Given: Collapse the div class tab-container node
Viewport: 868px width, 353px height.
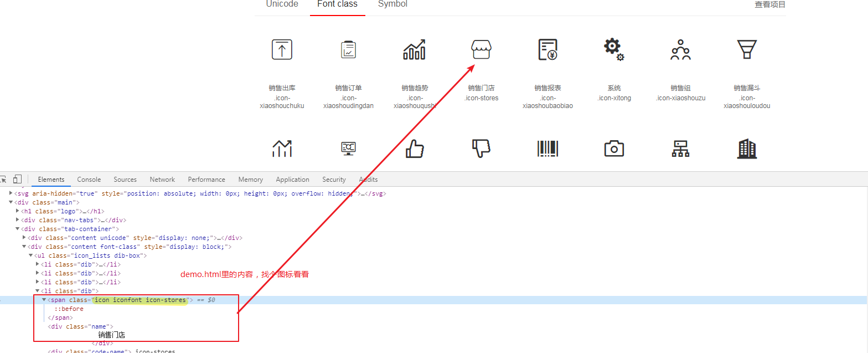Looking at the screenshot, I should click(18, 229).
